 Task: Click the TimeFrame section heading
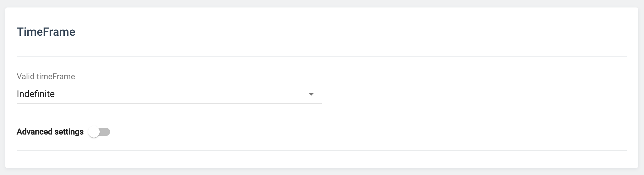[x=46, y=32]
